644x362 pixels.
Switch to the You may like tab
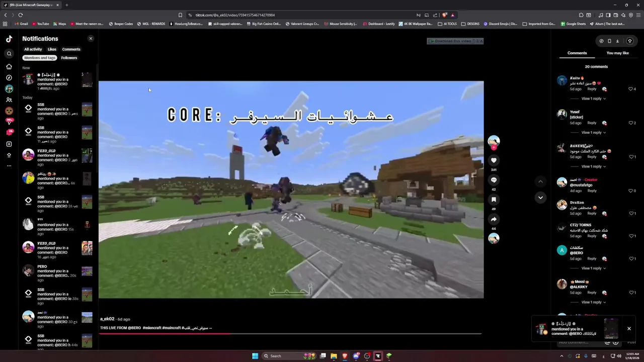(617, 53)
